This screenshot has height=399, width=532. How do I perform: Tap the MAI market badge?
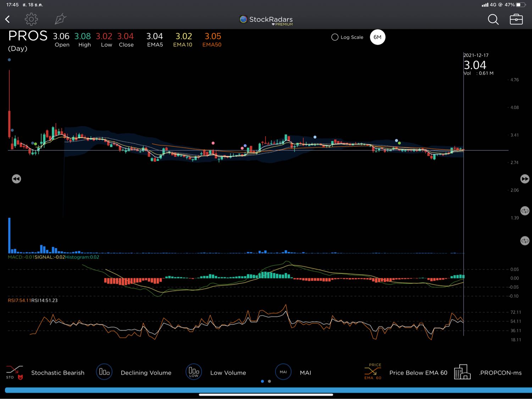point(283,372)
